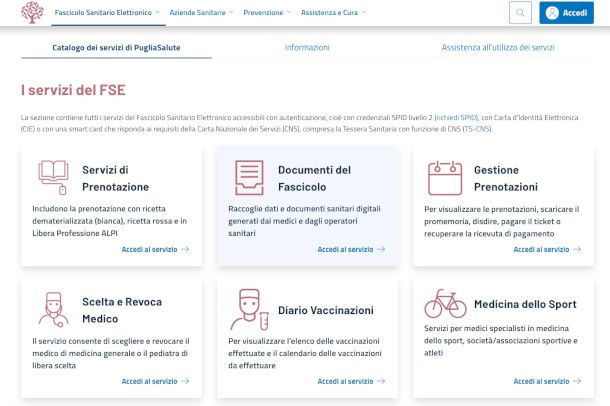Click arrow icon in Diario Vaccinazioni card
Image resolution: width=610 pixels, height=406 pixels.
381,381
